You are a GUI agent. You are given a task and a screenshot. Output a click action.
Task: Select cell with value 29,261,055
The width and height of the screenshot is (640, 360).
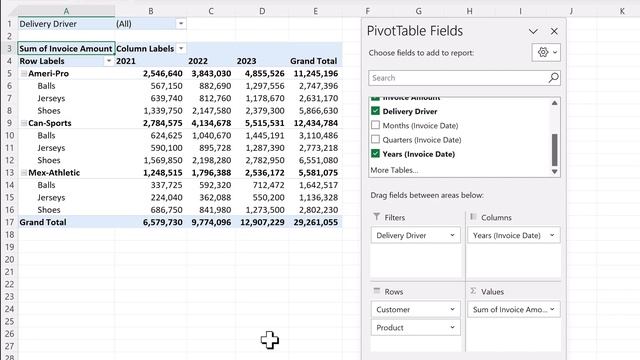click(x=316, y=222)
